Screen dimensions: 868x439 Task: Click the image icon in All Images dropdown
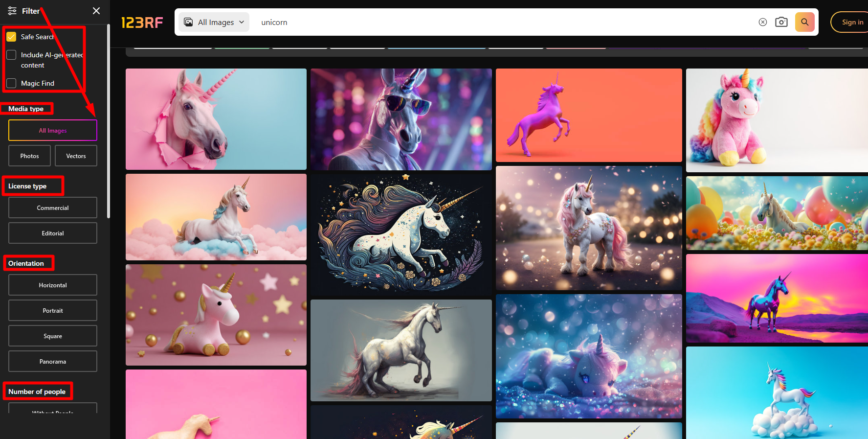click(188, 22)
